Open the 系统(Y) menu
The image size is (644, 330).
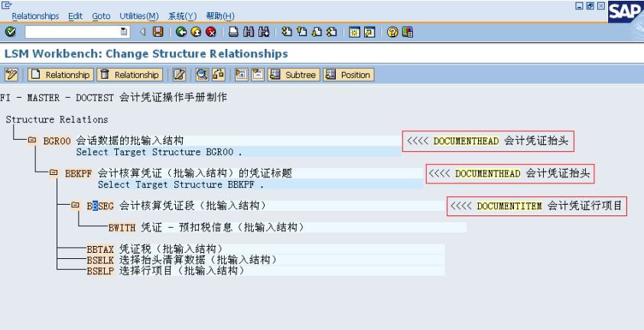coord(182,16)
